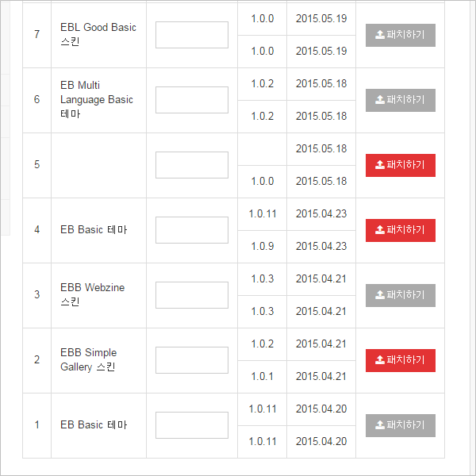Click input field beside EBB Webzine 스킨
This screenshot has width=476, height=476.
pos(192,295)
